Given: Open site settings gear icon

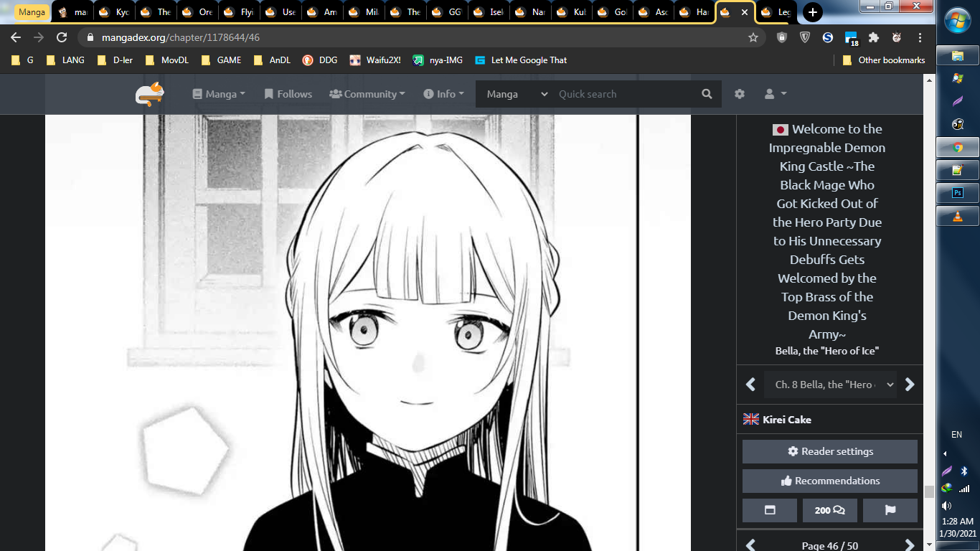Looking at the screenshot, I should (x=740, y=94).
